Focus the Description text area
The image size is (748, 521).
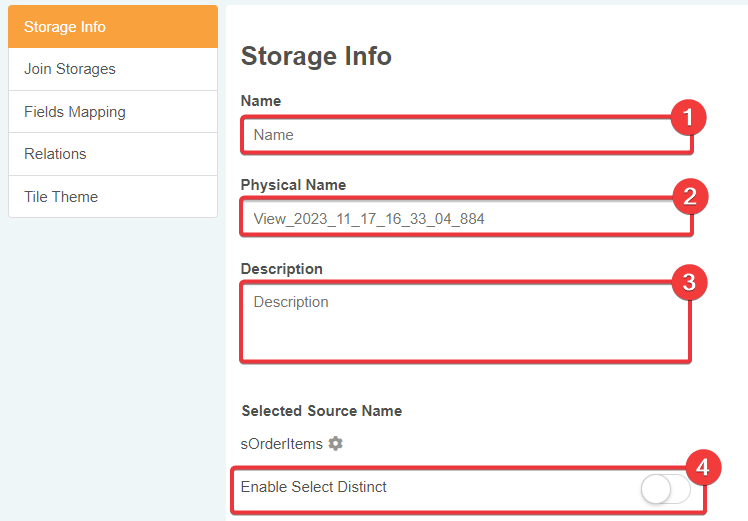coord(460,320)
